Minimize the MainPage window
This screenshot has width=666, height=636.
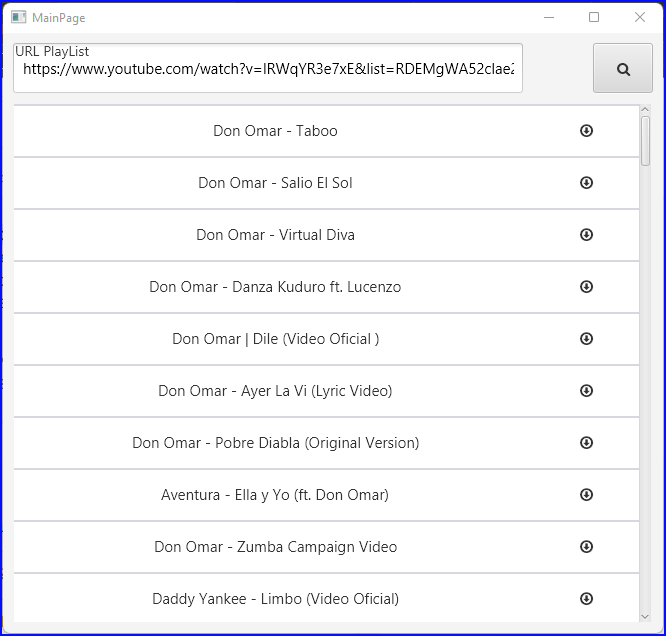click(x=549, y=17)
